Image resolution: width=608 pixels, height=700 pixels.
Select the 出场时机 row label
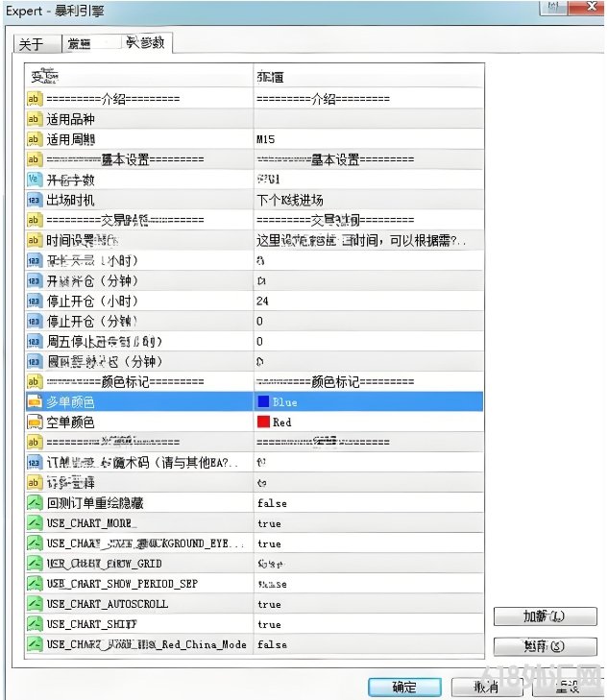click(70, 200)
